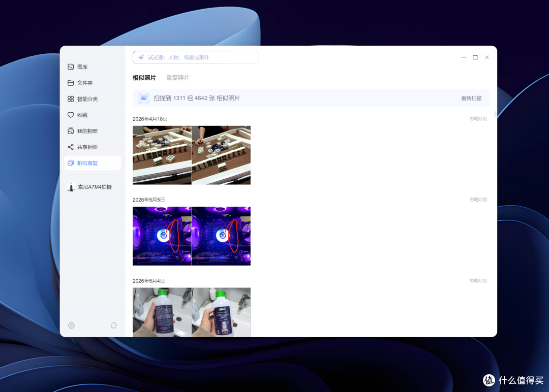
Task: Switch to the 重复照片 tab
Action: click(178, 78)
